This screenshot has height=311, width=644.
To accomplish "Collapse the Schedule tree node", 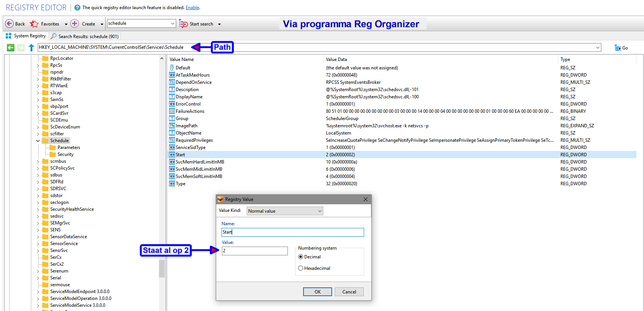I will pos(38,141).
